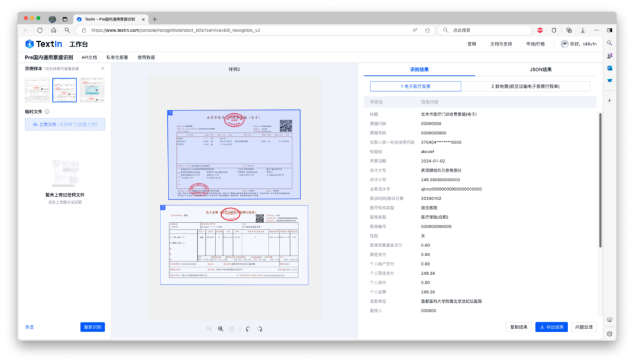
Task: Click the 复制结果 button
Action: 518,327
